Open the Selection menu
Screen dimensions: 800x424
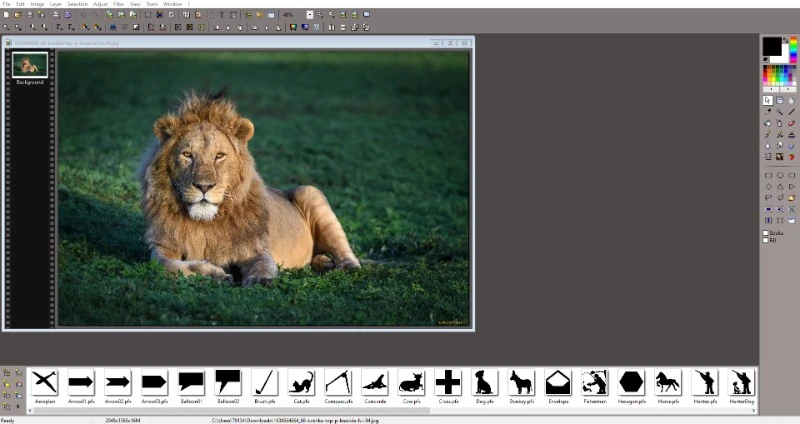(x=77, y=4)
